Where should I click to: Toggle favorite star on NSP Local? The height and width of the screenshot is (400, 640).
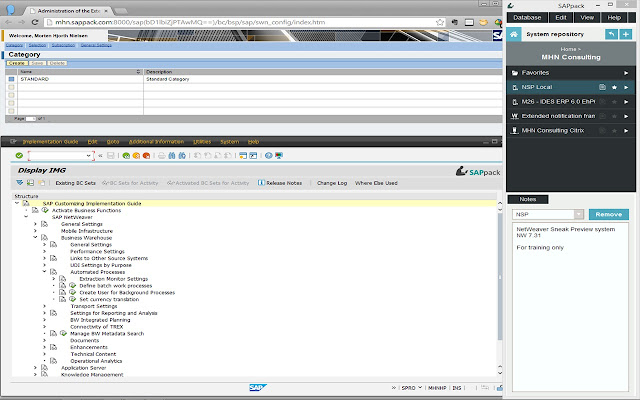[614, 87]
